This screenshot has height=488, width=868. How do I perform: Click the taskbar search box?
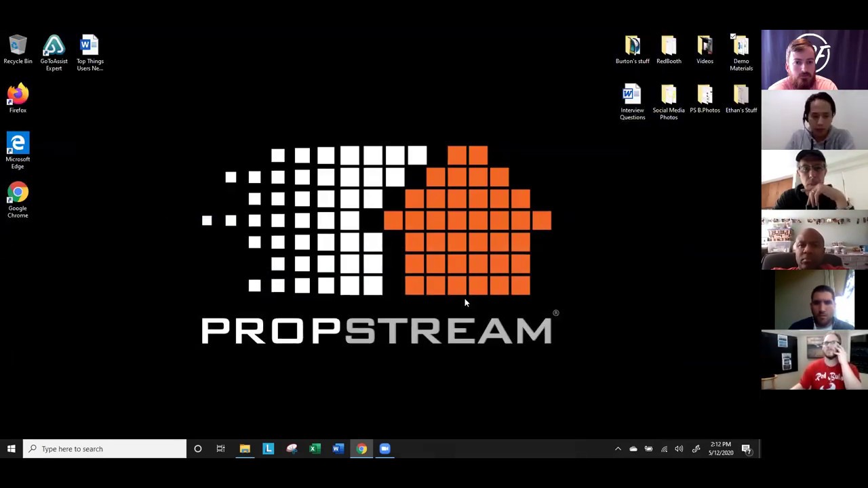coord(104,449)
